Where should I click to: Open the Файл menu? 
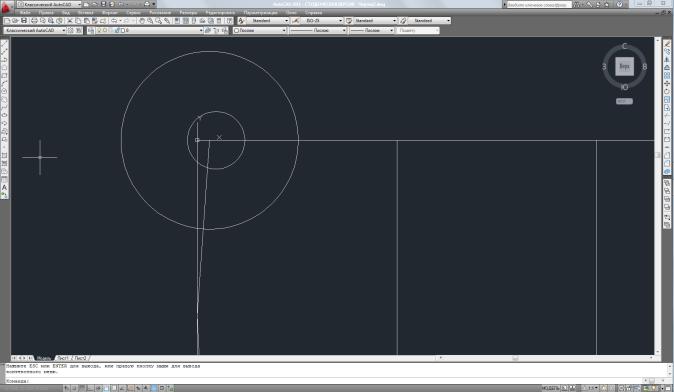click(x=25, y=13)
